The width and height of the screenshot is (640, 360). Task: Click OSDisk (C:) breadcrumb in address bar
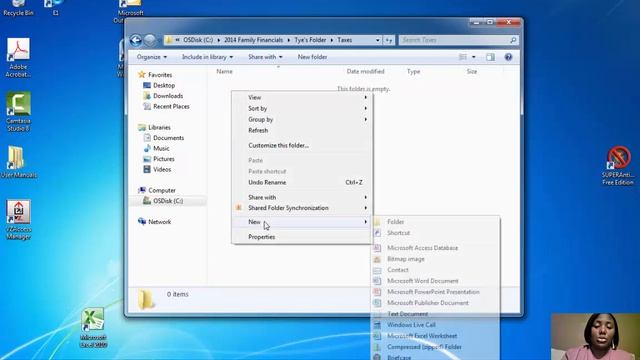click(x=198, y=40)
